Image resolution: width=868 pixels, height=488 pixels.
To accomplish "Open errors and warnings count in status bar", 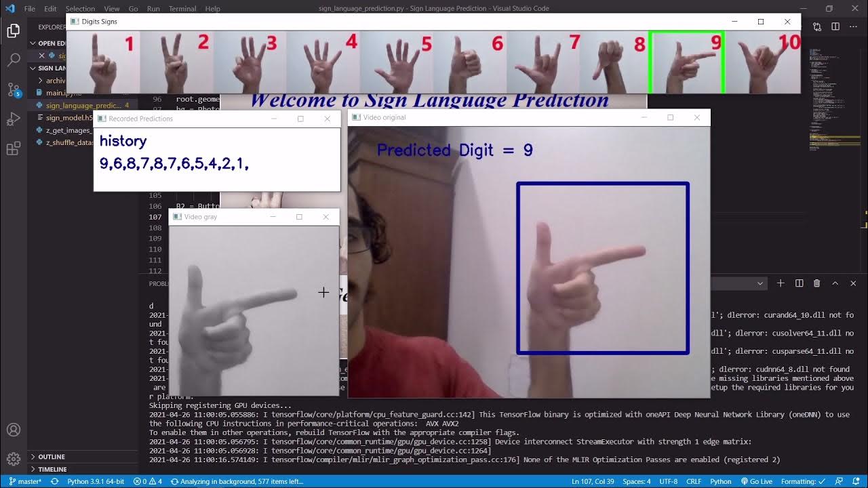I will pos(148,481).
